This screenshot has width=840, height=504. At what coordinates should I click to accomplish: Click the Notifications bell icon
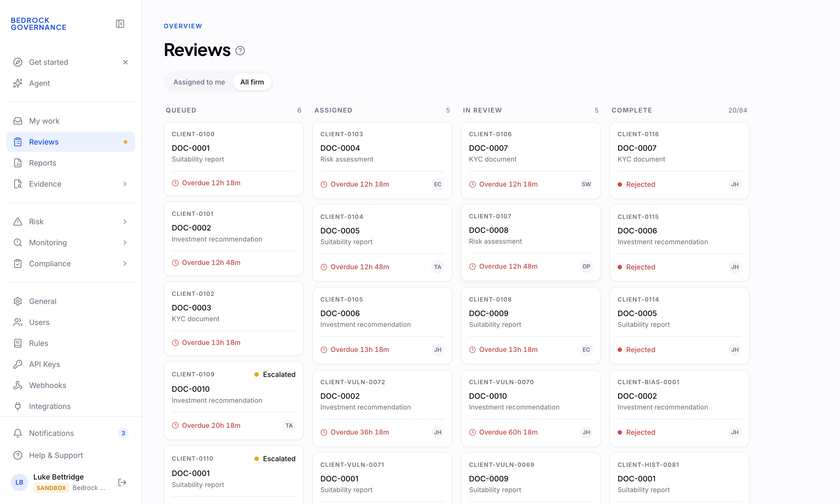pyautogui.click(x=18, y=433)
